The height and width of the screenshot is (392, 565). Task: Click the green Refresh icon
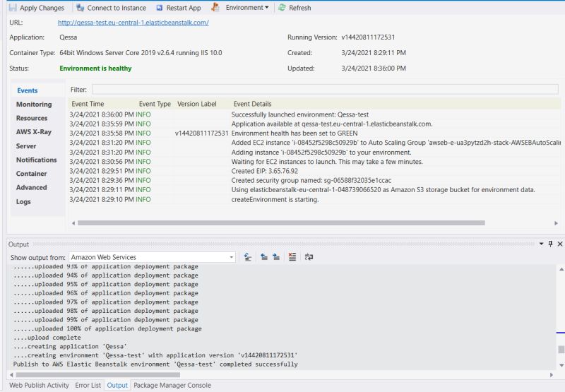282,8
